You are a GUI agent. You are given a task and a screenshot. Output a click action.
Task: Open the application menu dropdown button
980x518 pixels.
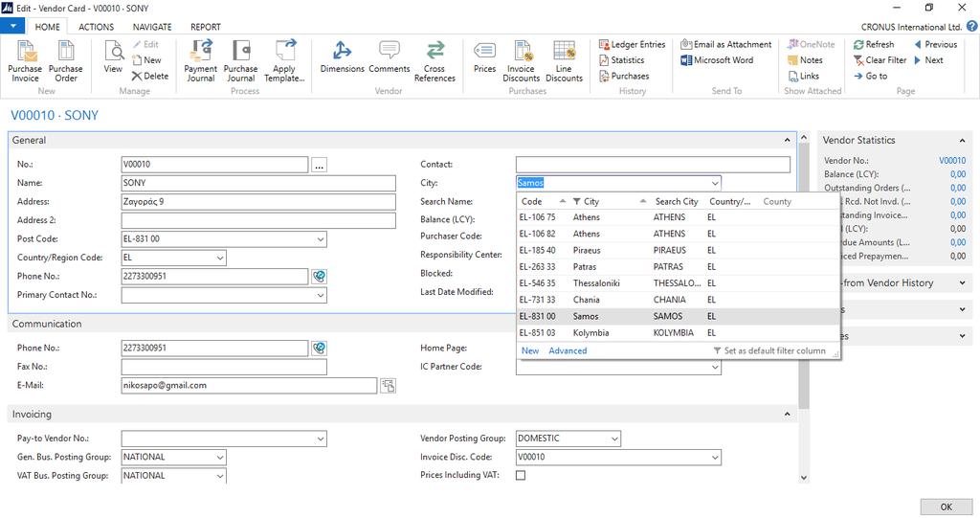coord(12,26)
